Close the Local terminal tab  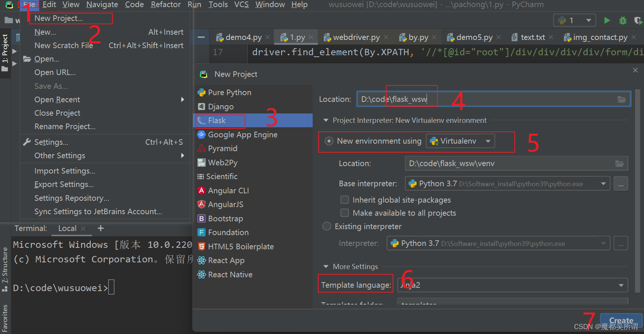83,228
